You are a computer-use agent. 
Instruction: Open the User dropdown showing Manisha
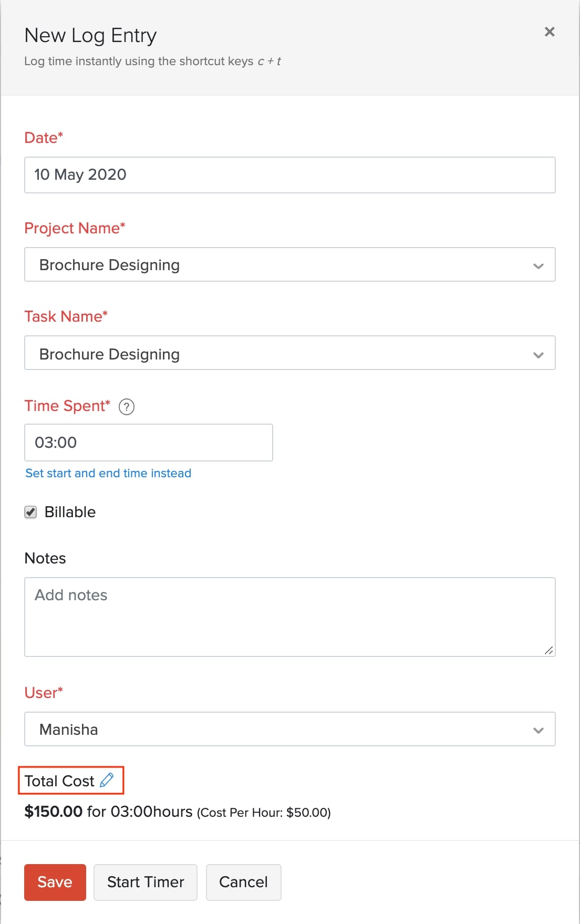pos(289,730)
